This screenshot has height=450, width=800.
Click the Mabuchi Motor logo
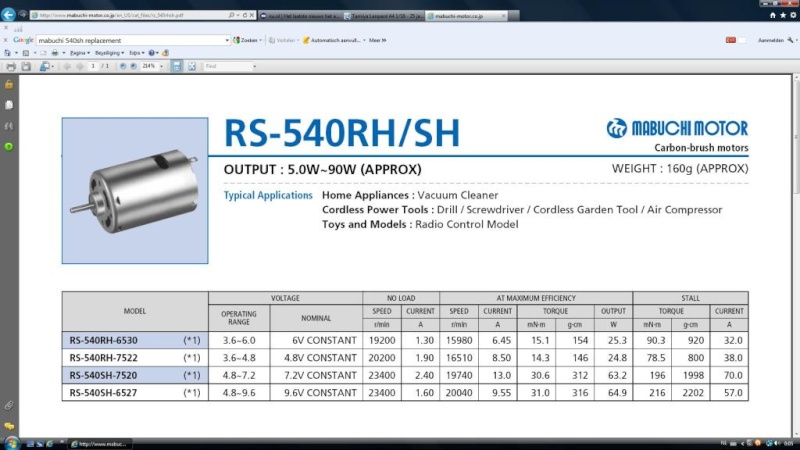[677, 128]
